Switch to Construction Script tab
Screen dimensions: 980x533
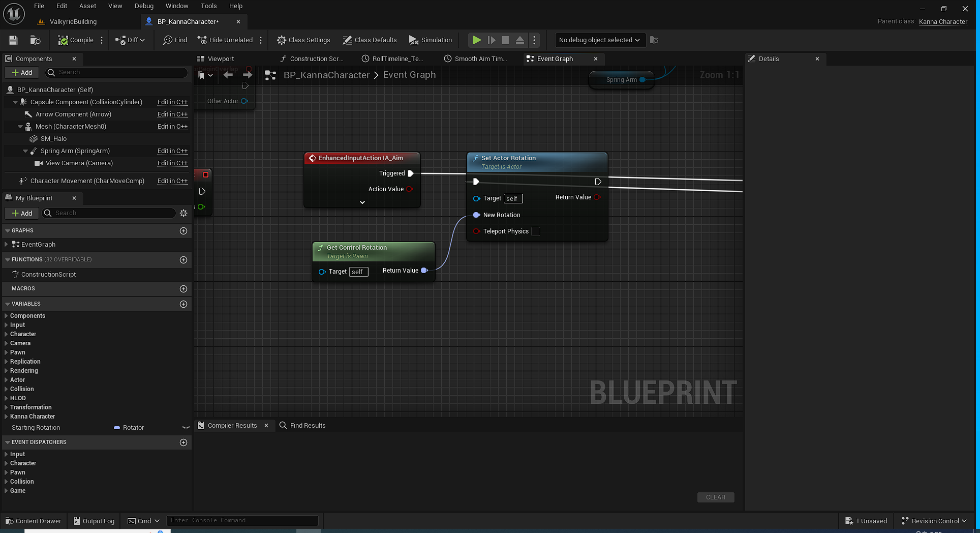click(316, 59)
